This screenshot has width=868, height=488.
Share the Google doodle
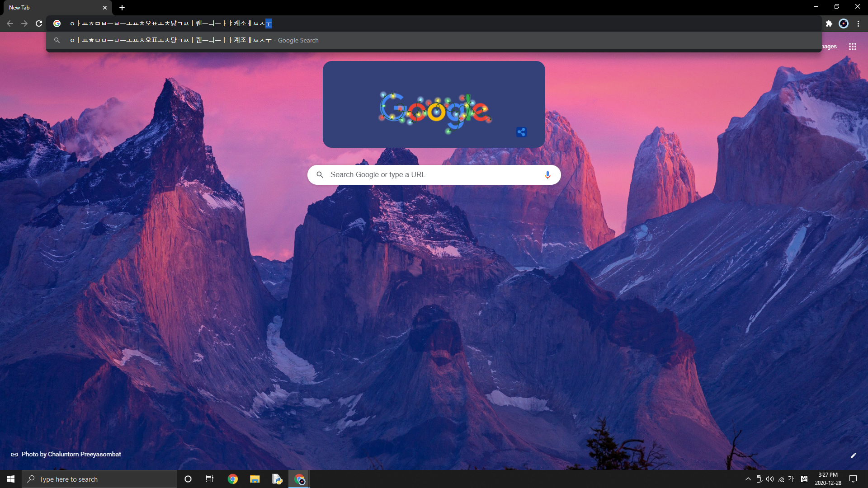pos(521,132)
